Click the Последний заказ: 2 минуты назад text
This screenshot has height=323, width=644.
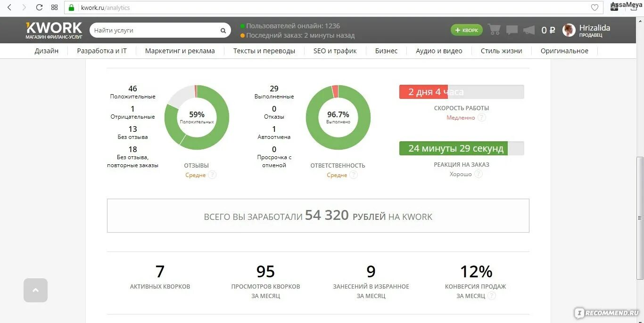300,35
